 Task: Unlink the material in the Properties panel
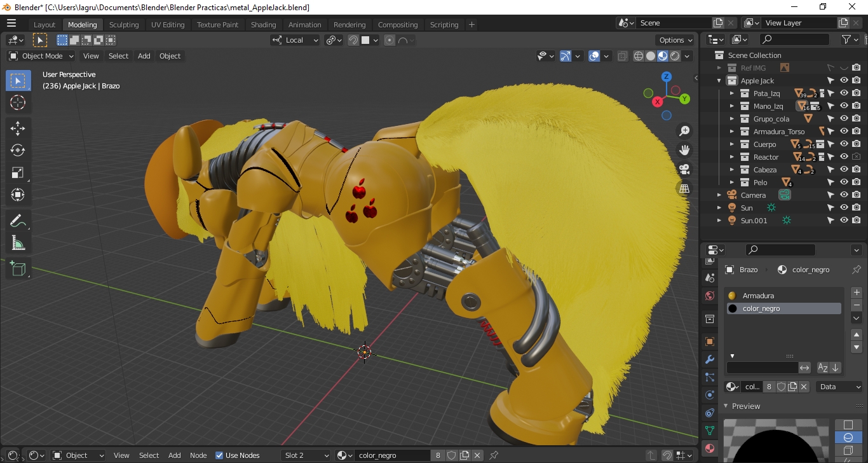coord(804,387)
